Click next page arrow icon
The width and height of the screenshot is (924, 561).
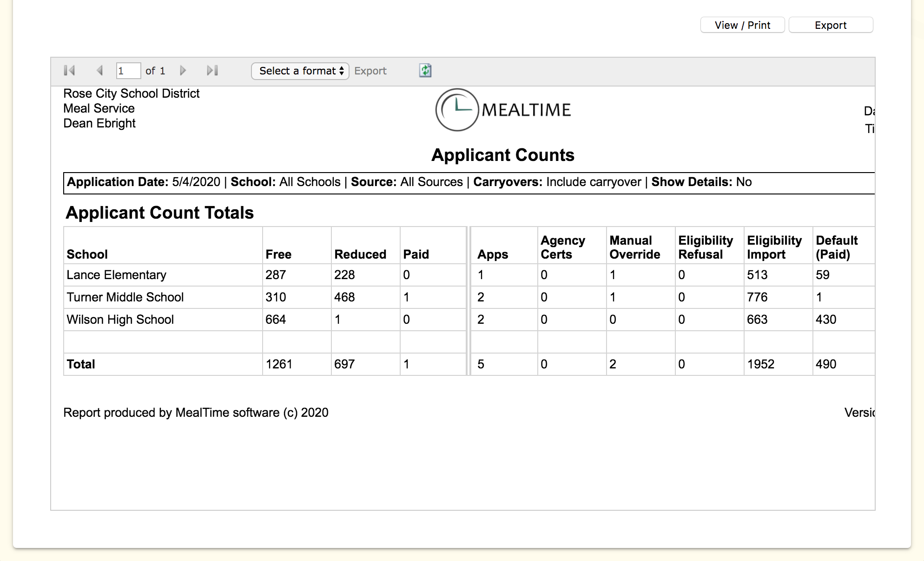pyautogui.click(x=183, y=70)
